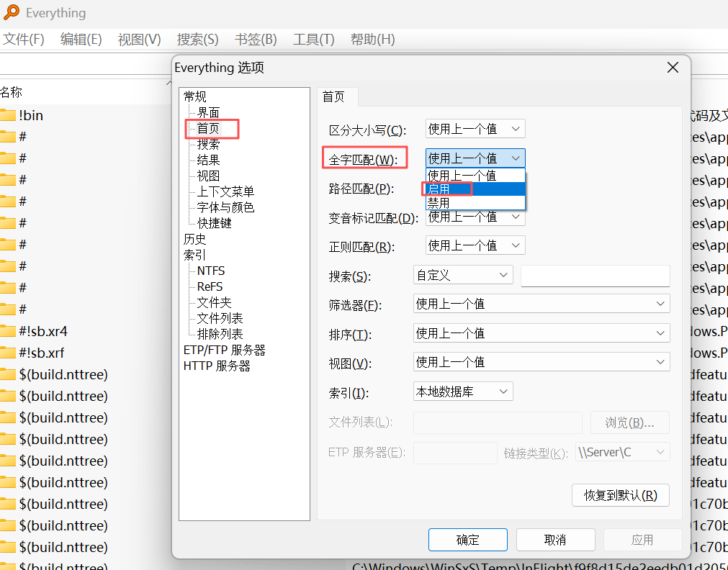Click the custom search text field
Screen dimensions: 728x570
tap(596, 276)
